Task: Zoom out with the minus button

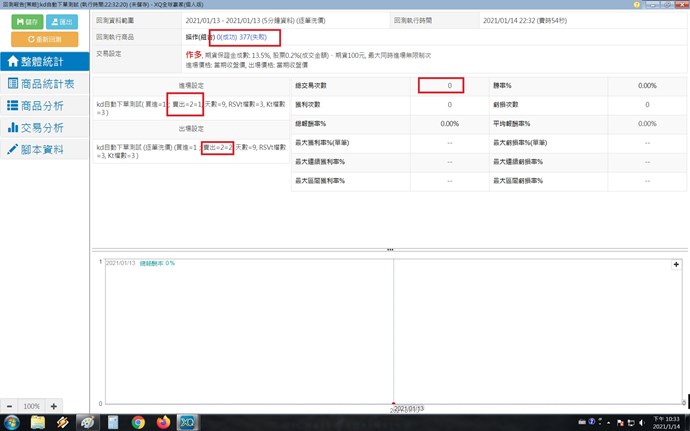Action: (x=9, y=405)
